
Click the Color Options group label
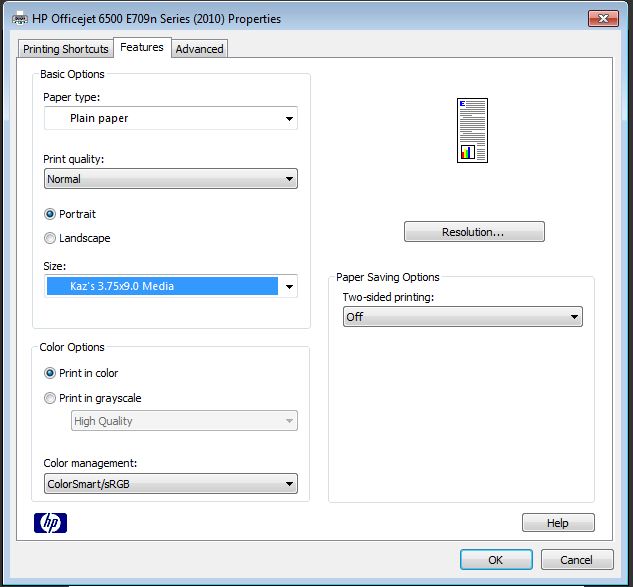pos(72,347)
